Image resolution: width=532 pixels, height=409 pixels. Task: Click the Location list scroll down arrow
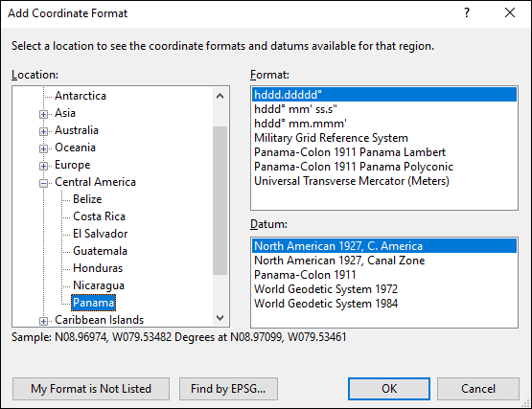[x=220, y=318]
